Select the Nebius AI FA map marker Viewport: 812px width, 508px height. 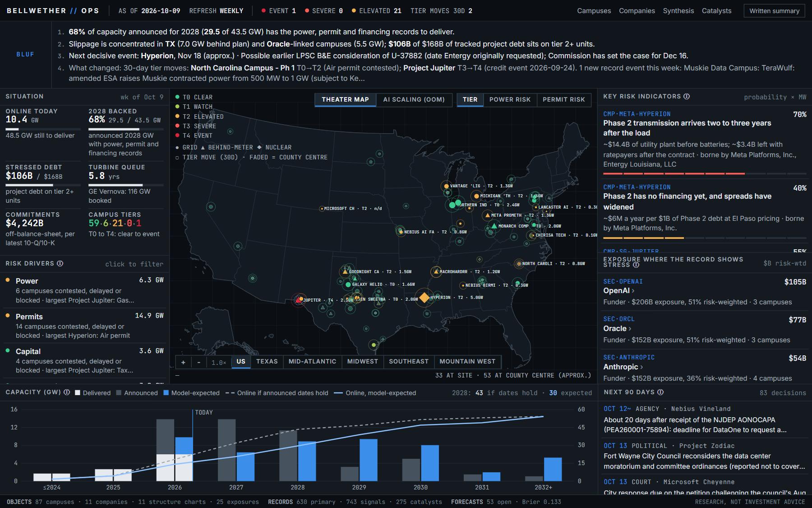[x=401, y=232]
